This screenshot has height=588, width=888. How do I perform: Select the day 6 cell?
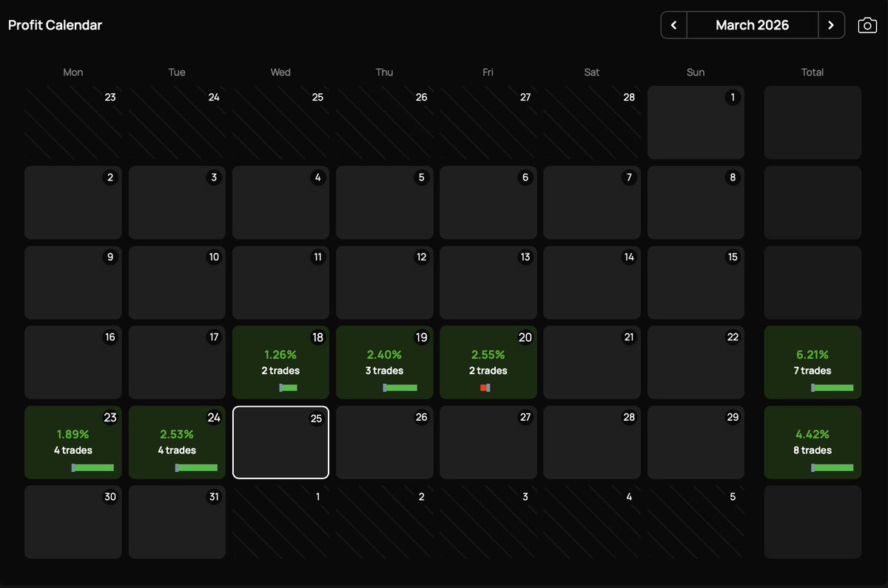click(x=488, y=202)
